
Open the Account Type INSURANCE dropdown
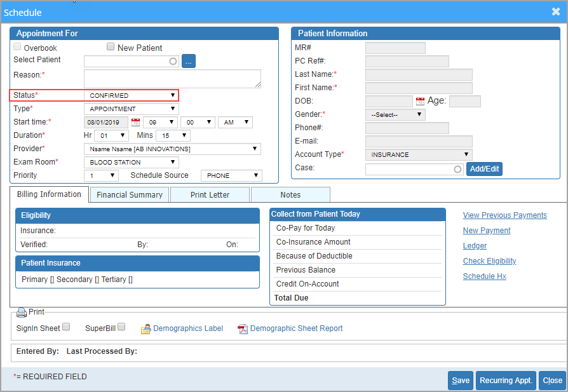tap(419, 154)
